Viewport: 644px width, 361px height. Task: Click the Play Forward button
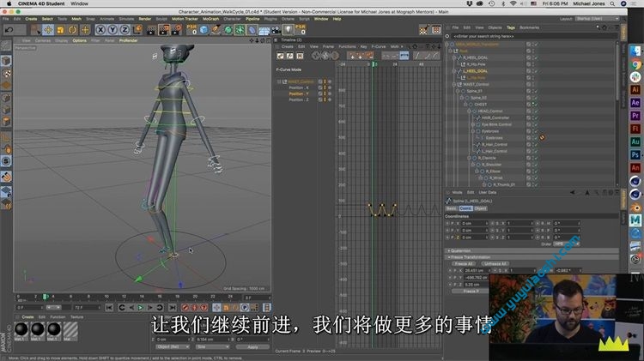coord(141,307)
